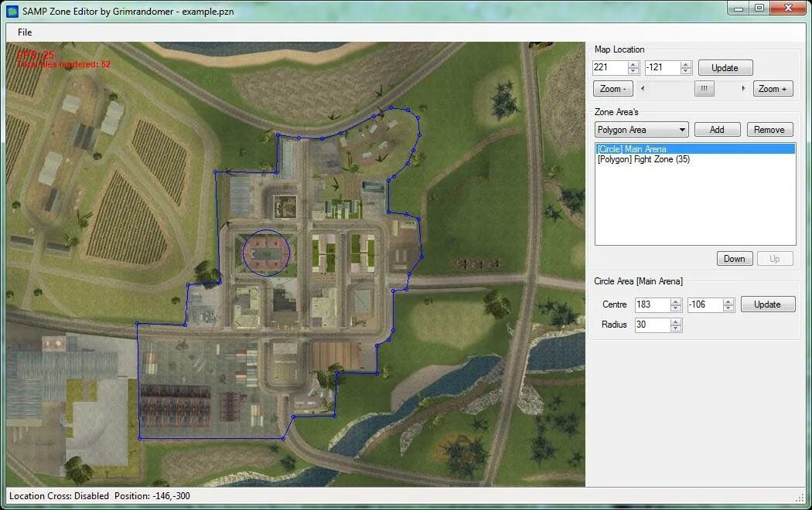Decrease the Centre Y value -106

[x=728, y=308]
